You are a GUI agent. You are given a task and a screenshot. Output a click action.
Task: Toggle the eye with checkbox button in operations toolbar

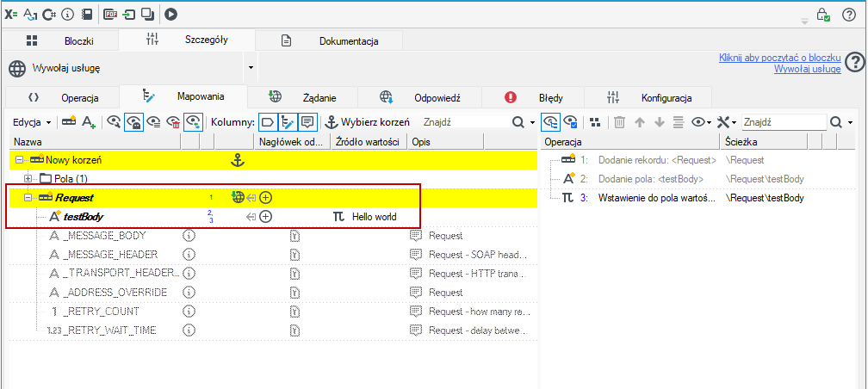pos(570,121)
